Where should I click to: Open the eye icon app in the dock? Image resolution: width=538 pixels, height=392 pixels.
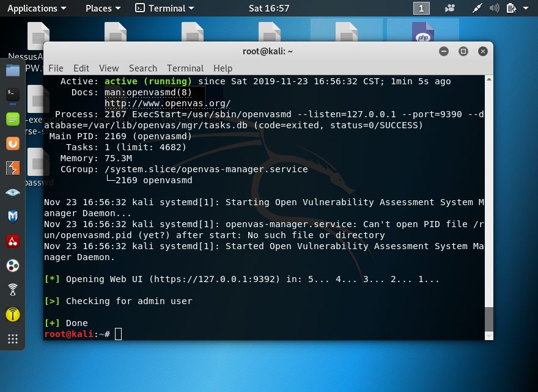pyautogui.click(x=13, y=192)
